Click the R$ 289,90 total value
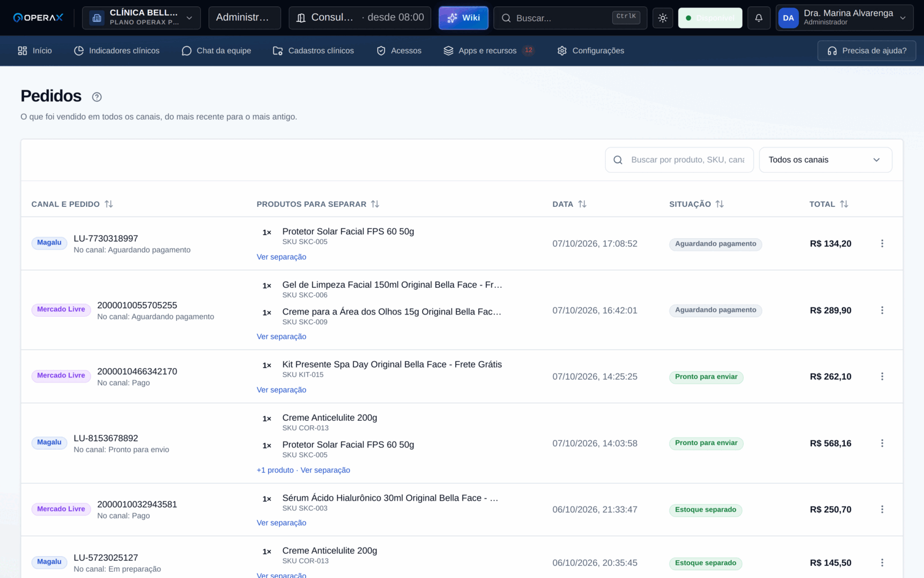 [x=830, y=310]
